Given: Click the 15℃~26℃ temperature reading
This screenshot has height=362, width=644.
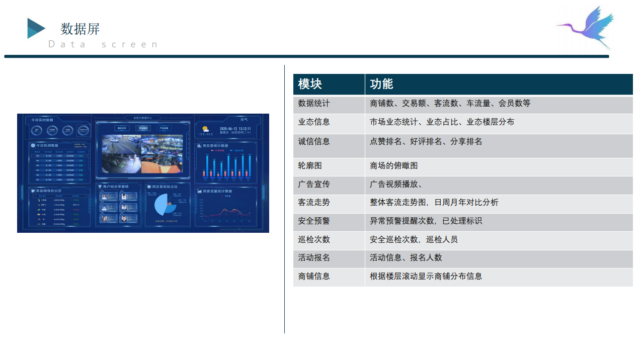Looking at the screenshot, I should click(x=206, y=134).
